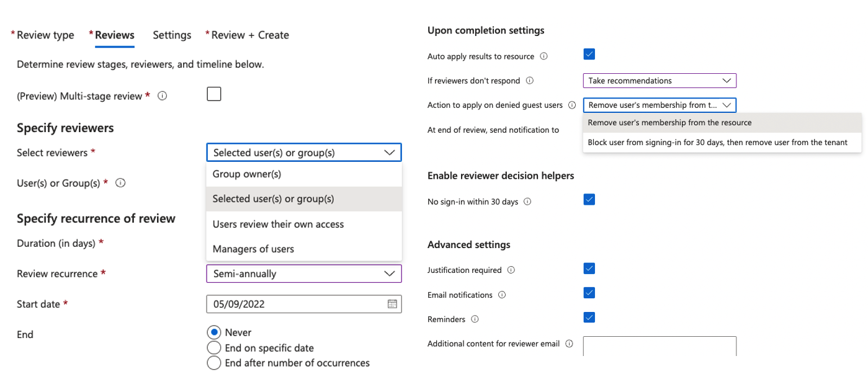The image size is (868, 392).
Task: Pick Group owner(s) from reviewers list
Action: (x=304, y=174)
